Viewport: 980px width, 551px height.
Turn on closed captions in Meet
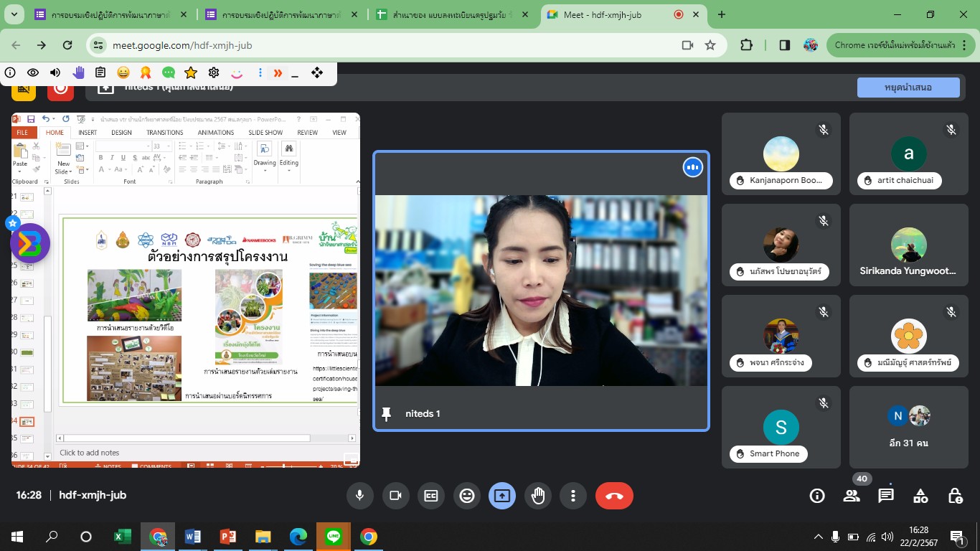(431, 496)
